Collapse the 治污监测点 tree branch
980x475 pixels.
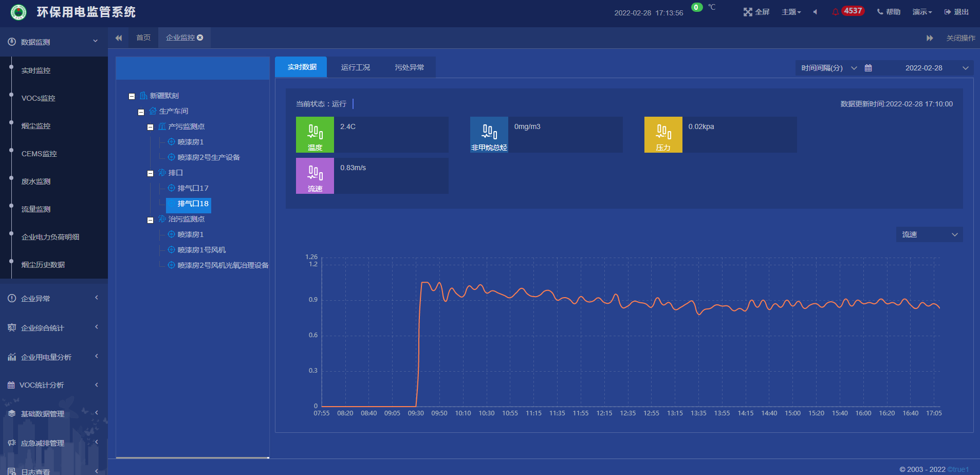tap(150, 220)
